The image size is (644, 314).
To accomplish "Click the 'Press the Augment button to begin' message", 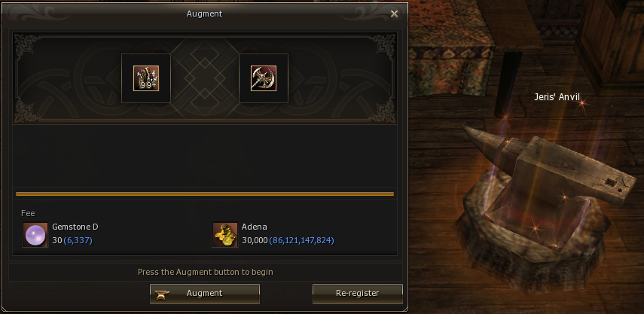I will coord(206,272).
